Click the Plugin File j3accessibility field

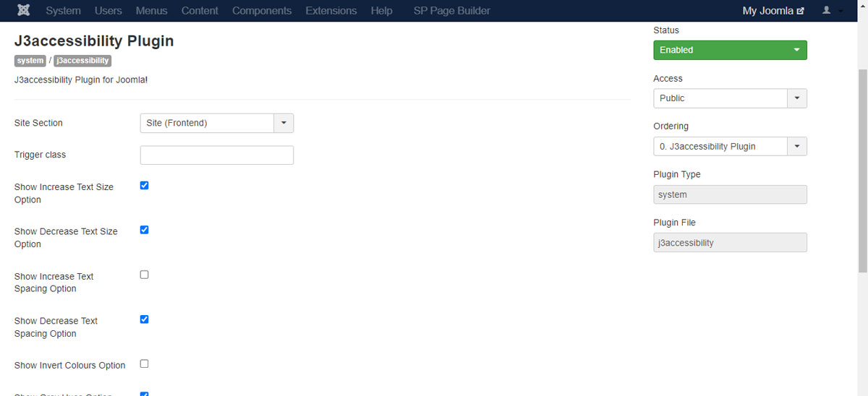[730, 243]
